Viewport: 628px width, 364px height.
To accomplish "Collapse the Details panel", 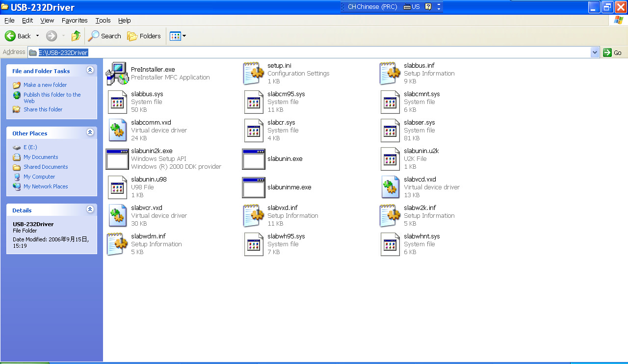I will click(90, 209).
